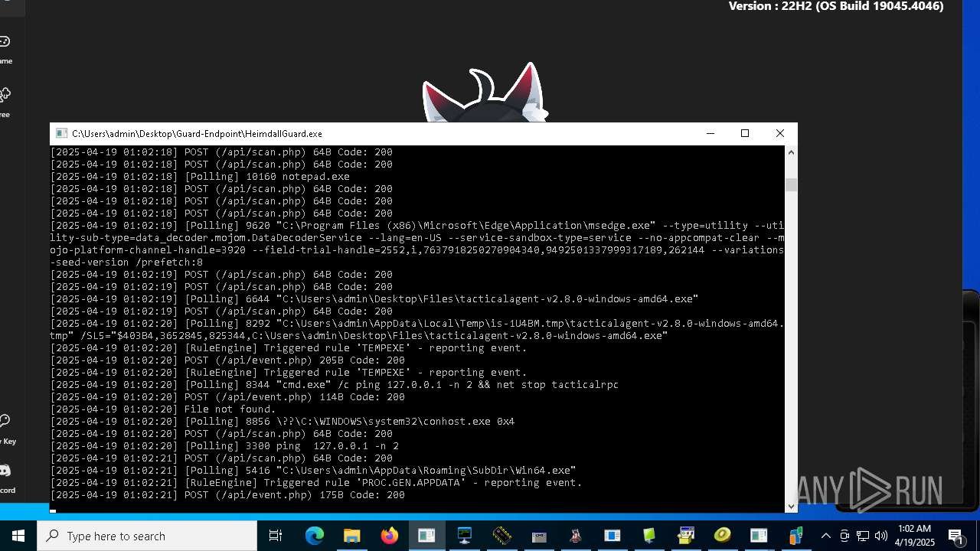980x551 pixels.
Task: Click the event.php 175B POST line
Action: coord(227,495)
